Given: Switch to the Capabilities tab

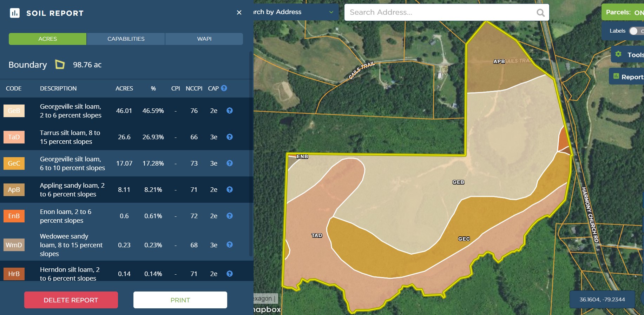Looking at the screenshot, I should coord(126,39).
